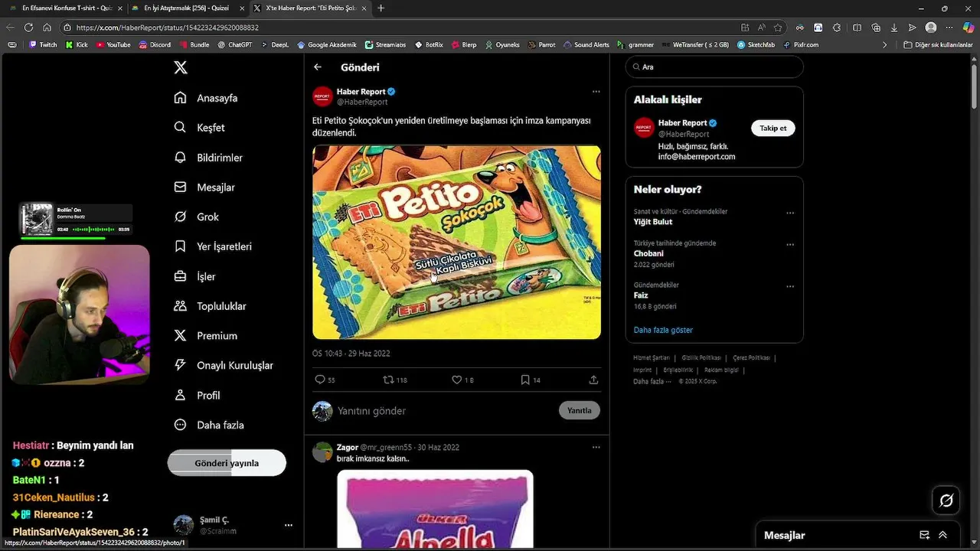Open options for Chobani trend
The width and height of the screenshot is (980, 551).
(790, 245)
